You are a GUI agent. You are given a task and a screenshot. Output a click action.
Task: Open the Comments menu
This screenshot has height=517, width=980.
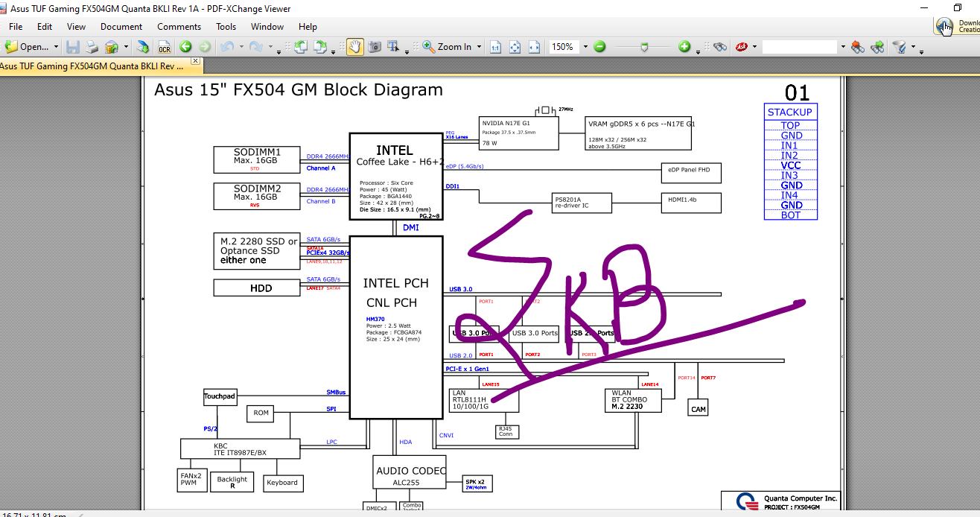(x=179, y=26)
